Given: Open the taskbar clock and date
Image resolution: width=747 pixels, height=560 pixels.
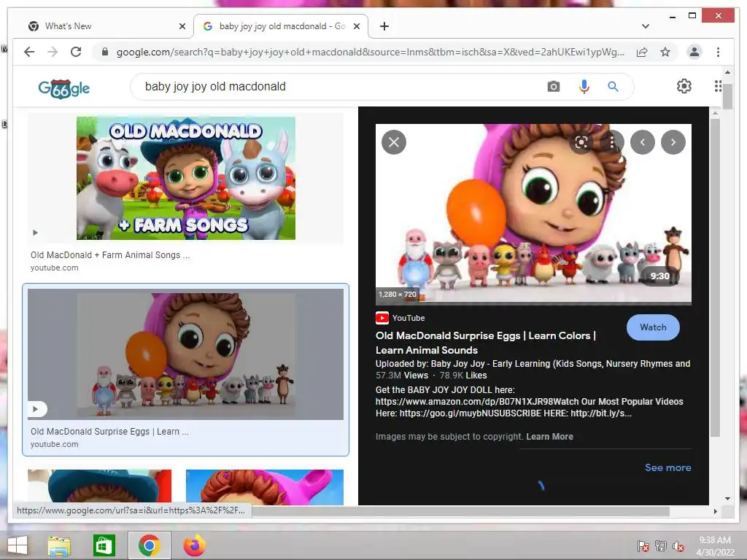Looking at the screenshot, I should 715,546.
